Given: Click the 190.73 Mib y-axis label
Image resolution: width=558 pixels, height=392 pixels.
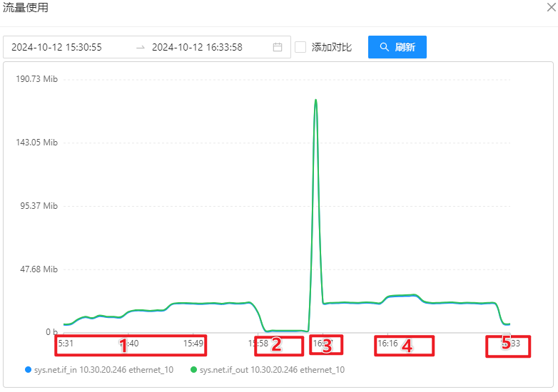Looking at the screenshot, I should pyautogui.click(x=36, y=79).
